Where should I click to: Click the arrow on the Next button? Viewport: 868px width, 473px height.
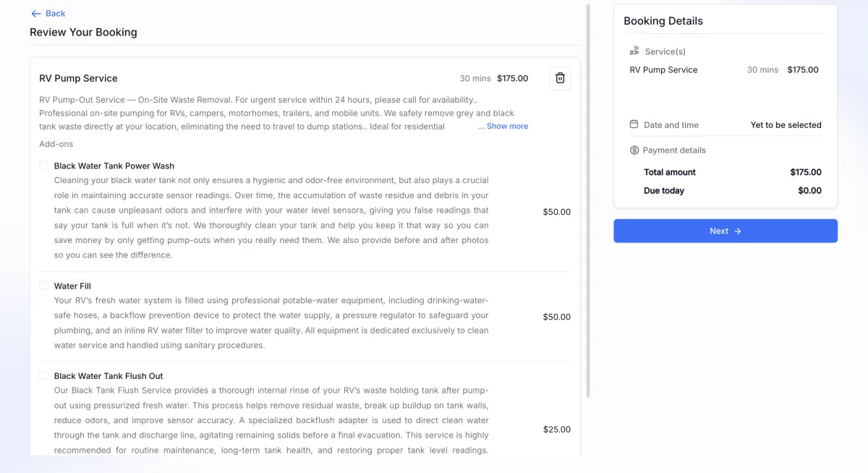pos(738,231)
